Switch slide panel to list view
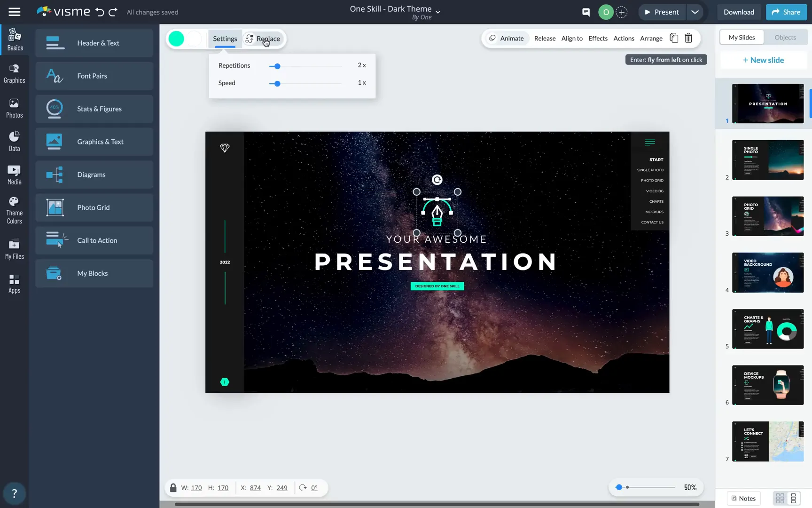This screenshot has height=508, width=812. pos(794,498)
